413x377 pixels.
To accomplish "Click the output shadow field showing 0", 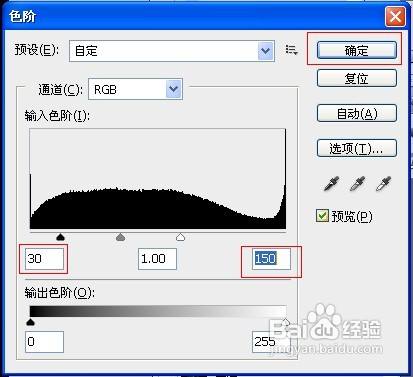I will click(44, 342).
